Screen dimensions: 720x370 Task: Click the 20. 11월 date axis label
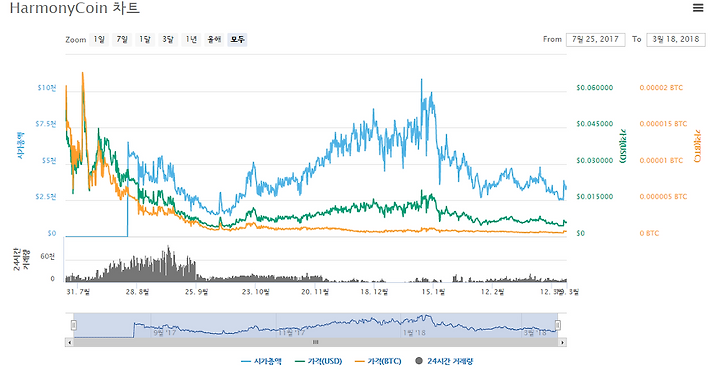pos(315,292)
